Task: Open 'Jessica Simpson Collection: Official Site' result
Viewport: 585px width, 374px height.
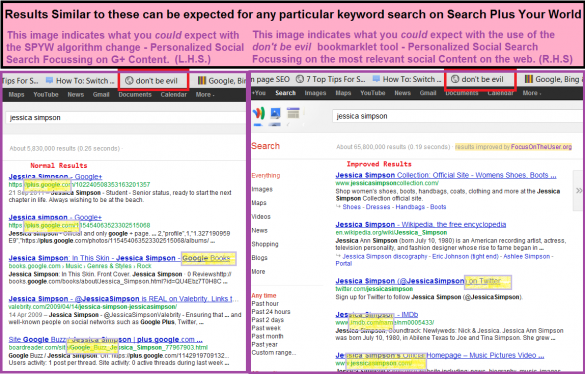Action: (x=446, y=175)
